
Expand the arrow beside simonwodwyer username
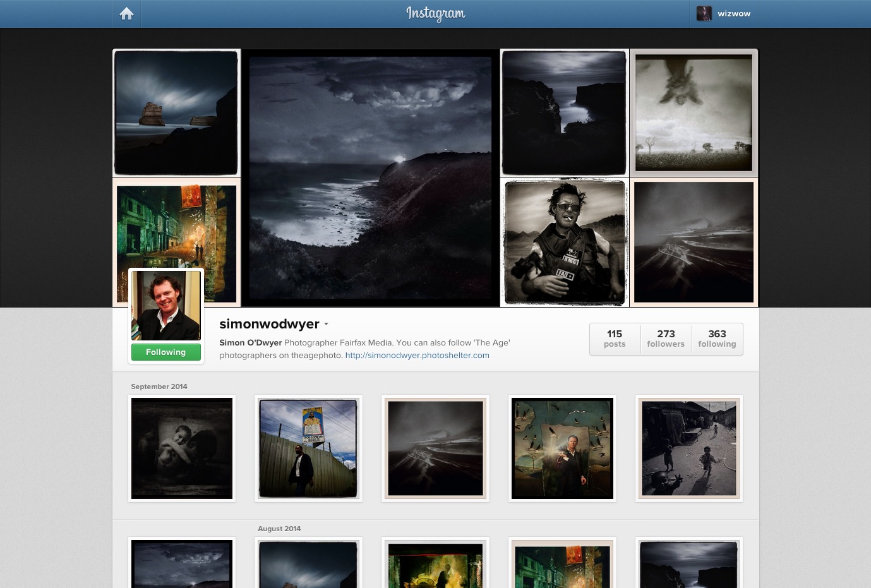(x=326, y=324)
